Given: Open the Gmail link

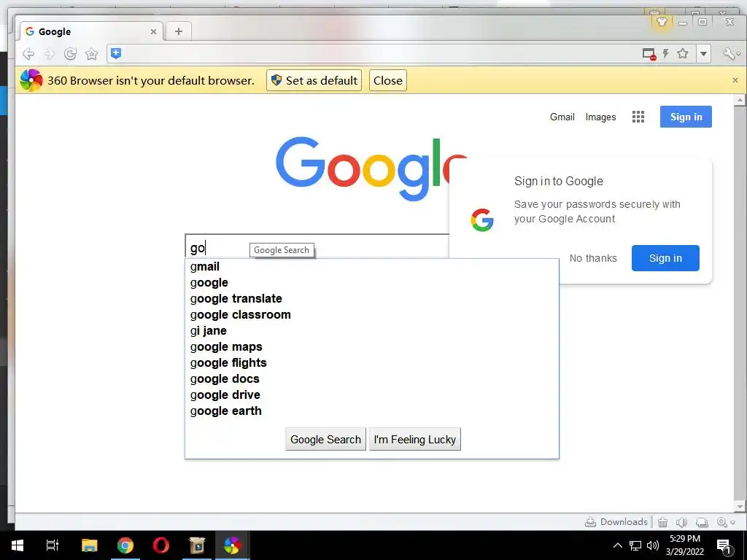Looking at the screenshot, I should coord(562,117).
